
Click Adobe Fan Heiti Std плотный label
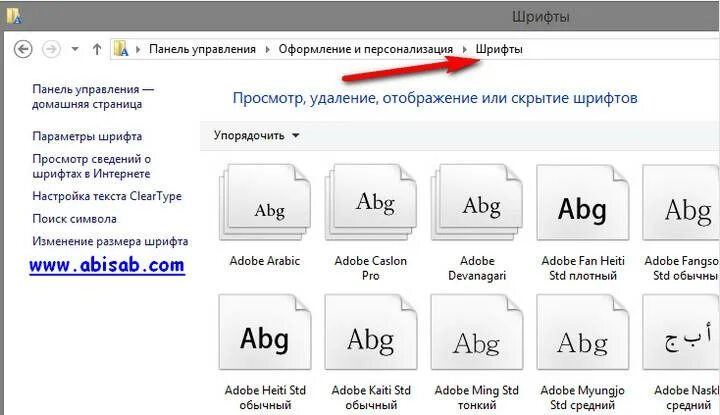pyautogui.click(x=583, y=268)
